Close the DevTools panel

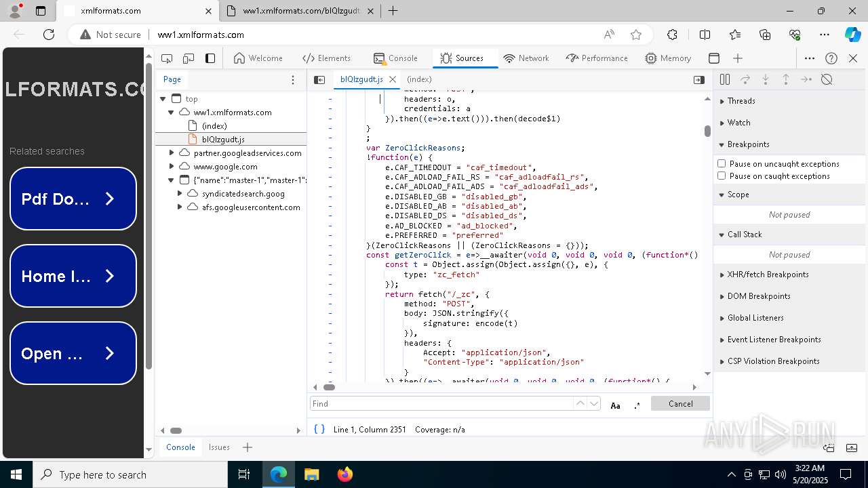853,58
